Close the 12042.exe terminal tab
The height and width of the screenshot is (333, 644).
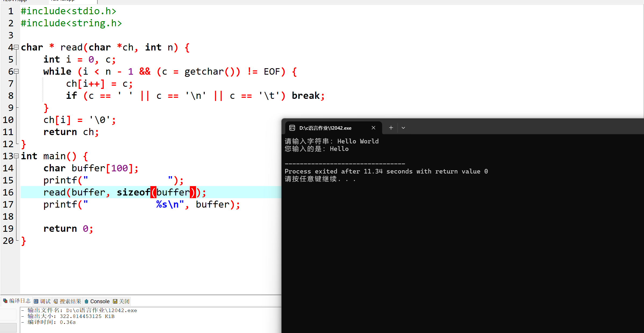[x=373, y=128]
